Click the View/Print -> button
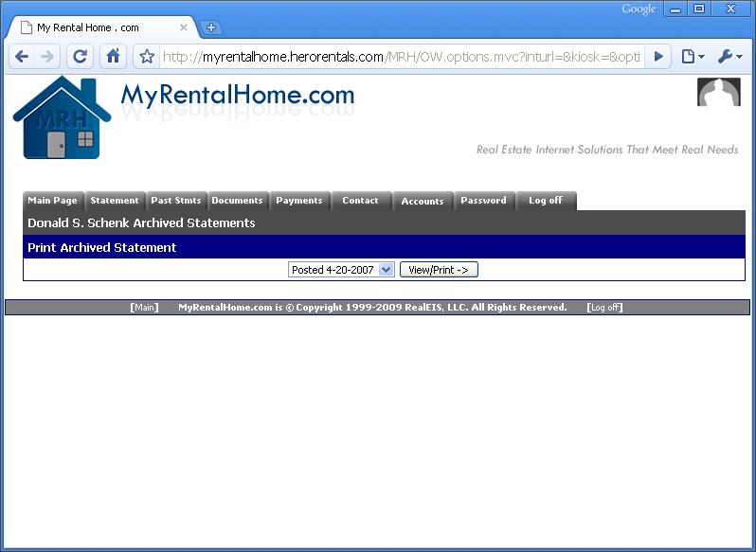Viewport: 756px width, 552px height. (x=439, y=270)
